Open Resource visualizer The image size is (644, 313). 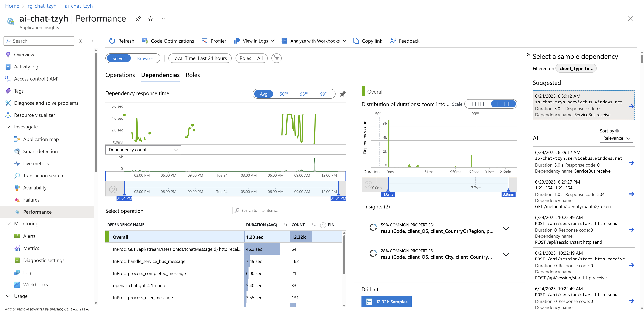(35, 115)
